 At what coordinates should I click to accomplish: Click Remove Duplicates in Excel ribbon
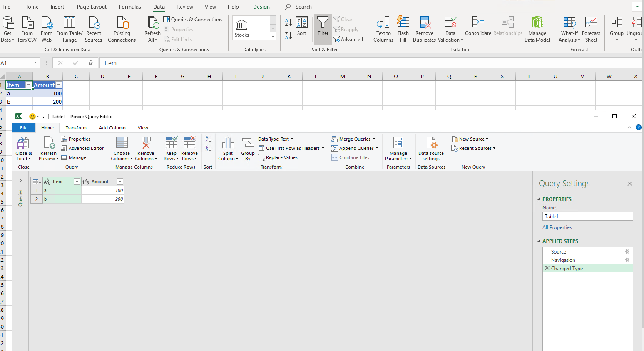point(424,29)
